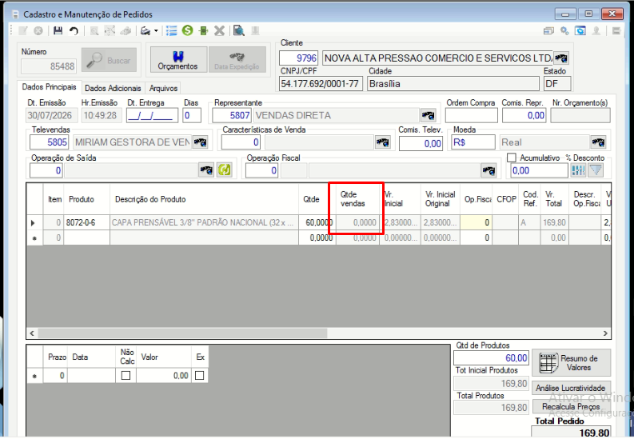Click the Análise Lucratividade button

click(x=571, y=388)
